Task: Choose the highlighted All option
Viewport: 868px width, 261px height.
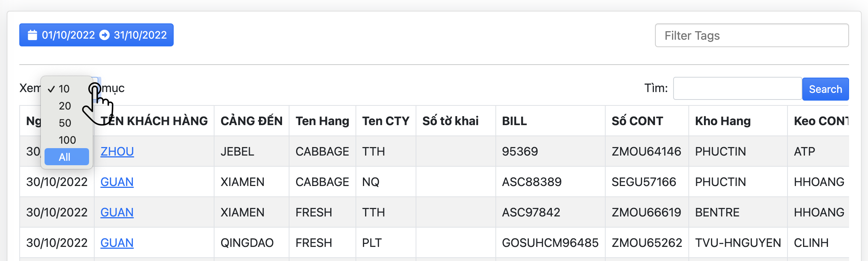Action: click(66, 157)
